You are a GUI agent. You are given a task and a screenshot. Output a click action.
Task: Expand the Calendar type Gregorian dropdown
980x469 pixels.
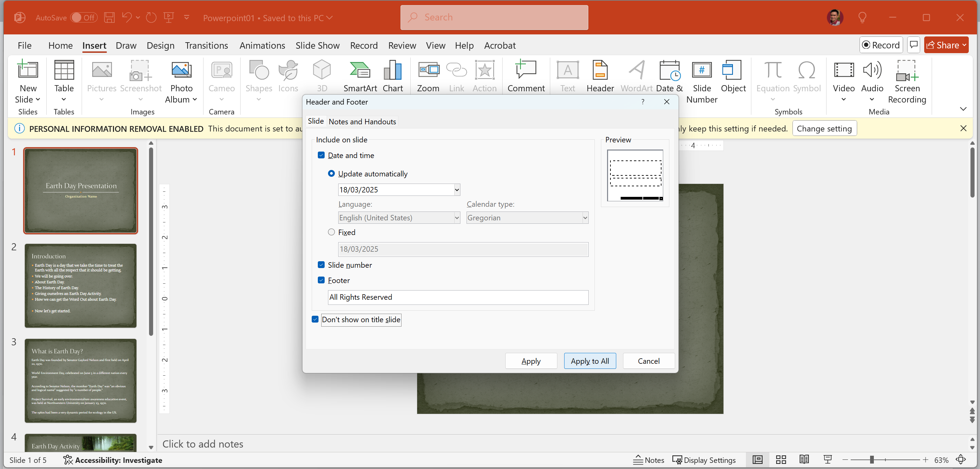point(585,218)
